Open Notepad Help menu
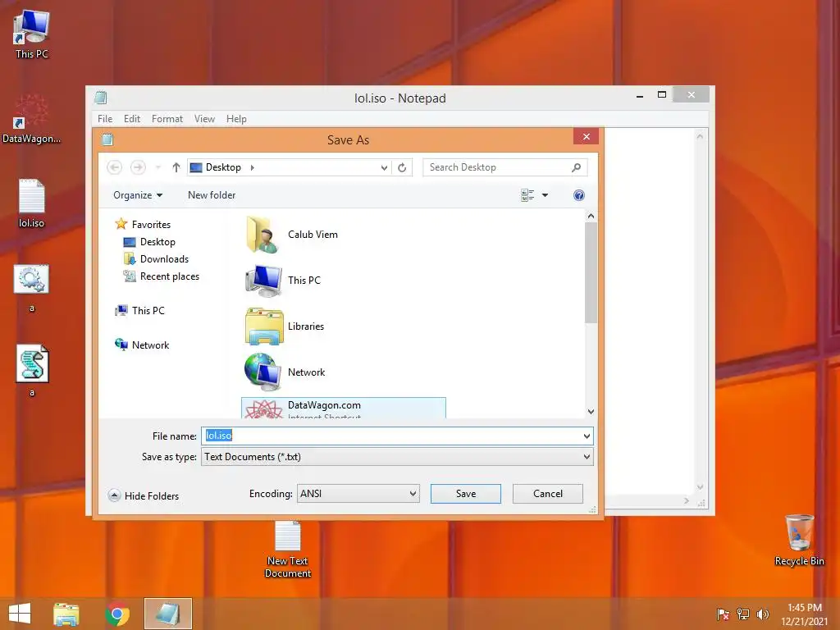The height and width of the screenshot is (630, 840). pyautogui.click(x=236, y=119)
